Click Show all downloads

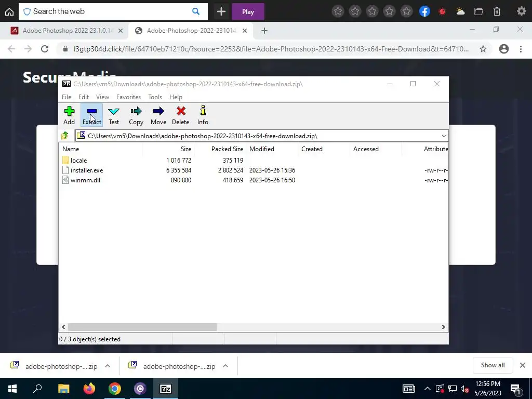tap(493, 365)
